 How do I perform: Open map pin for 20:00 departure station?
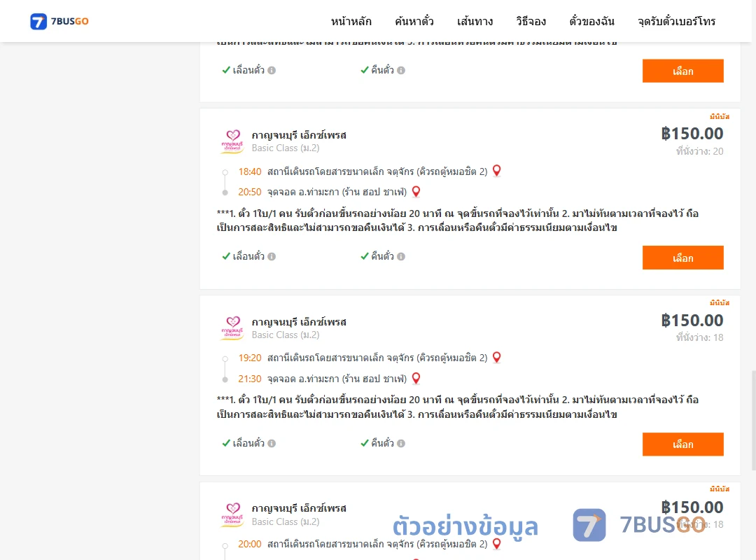click(496, 544)
